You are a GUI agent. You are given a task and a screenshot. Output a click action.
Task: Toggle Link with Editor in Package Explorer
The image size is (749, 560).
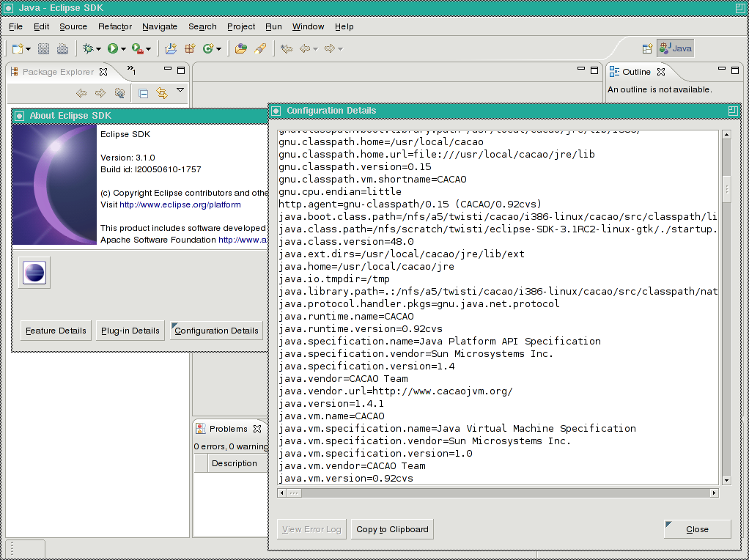click(x=163, y=93)
